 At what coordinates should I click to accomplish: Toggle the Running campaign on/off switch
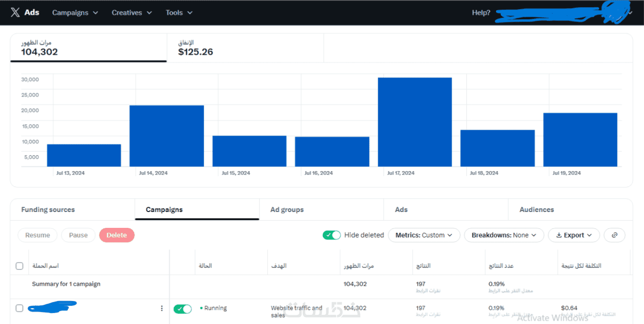point(183,309)
